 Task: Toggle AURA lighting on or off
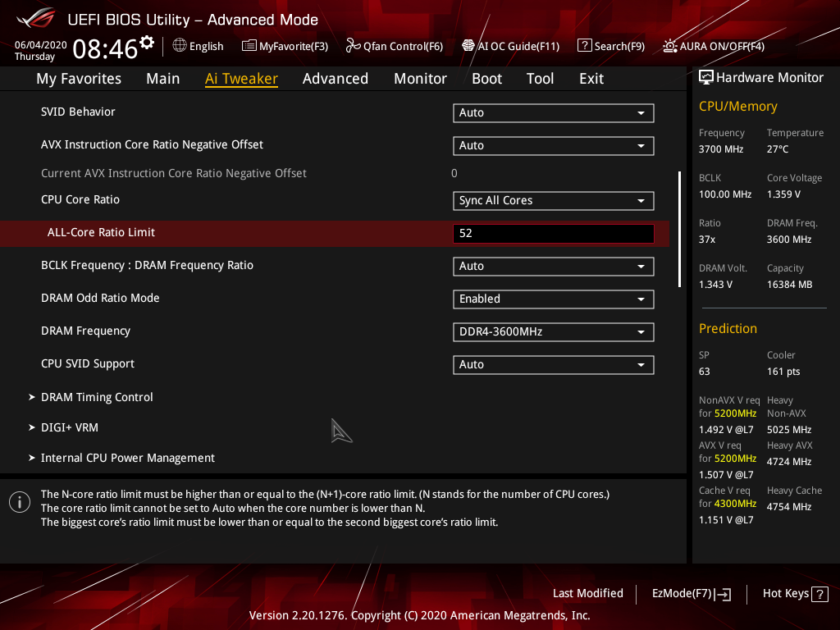pyautogui.click(x=712, y=46)
